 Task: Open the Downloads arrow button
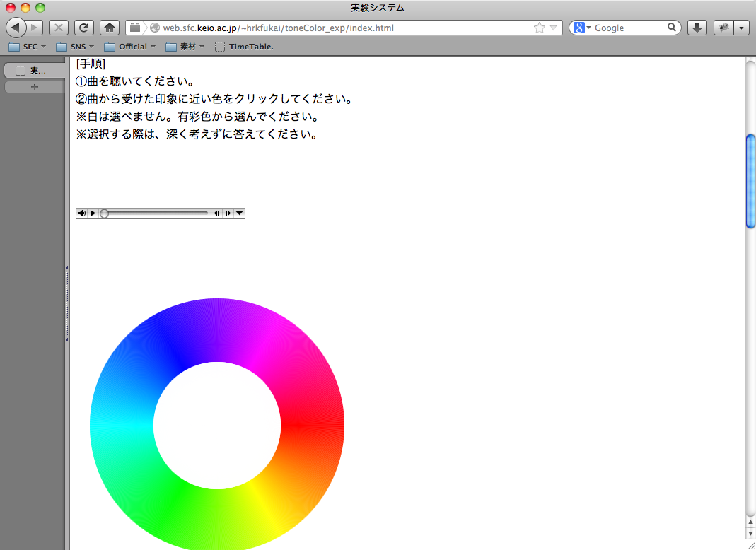(x=697, y=28)
